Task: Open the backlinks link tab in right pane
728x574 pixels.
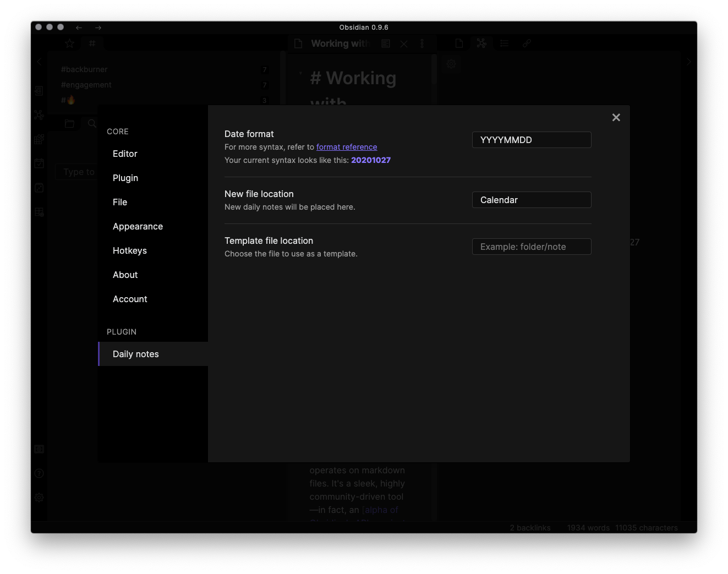Action: (x=527, y=43)
